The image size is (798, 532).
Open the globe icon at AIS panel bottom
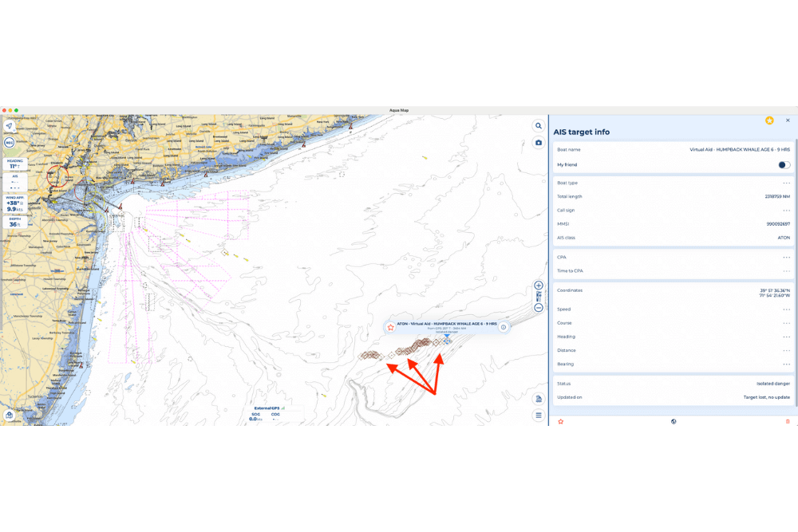click(674, 421)
